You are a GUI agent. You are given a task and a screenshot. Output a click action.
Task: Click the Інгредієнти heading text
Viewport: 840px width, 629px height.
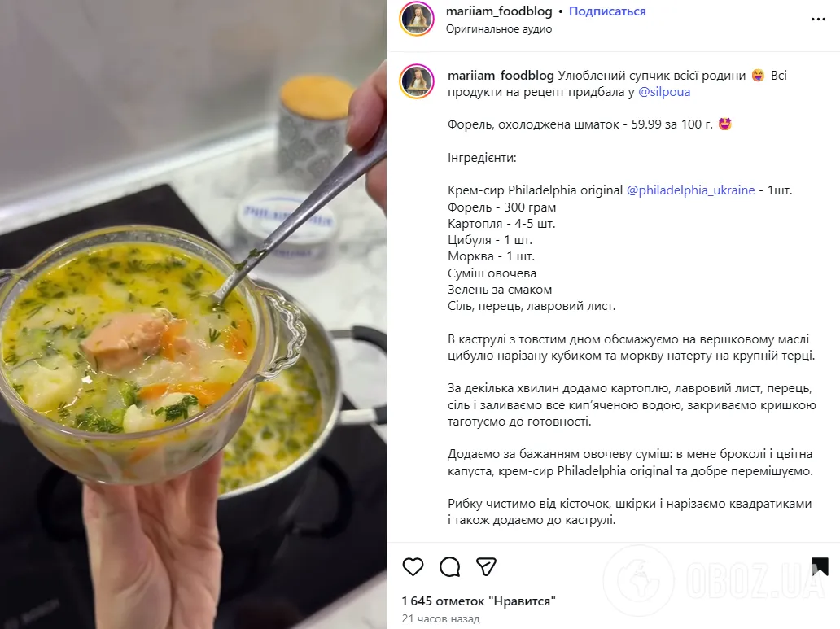click(482, 158)
